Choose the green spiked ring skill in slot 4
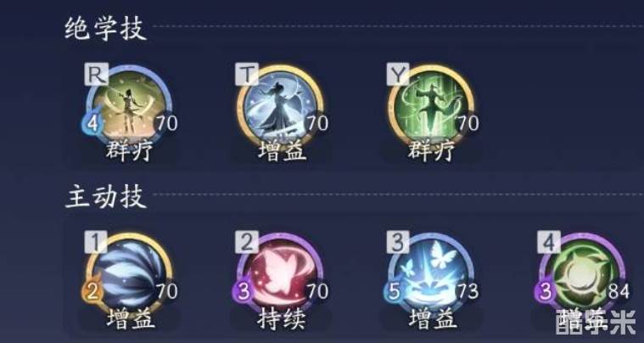Image resolution: width=644 pixels, height=343 pixels. 582,276
